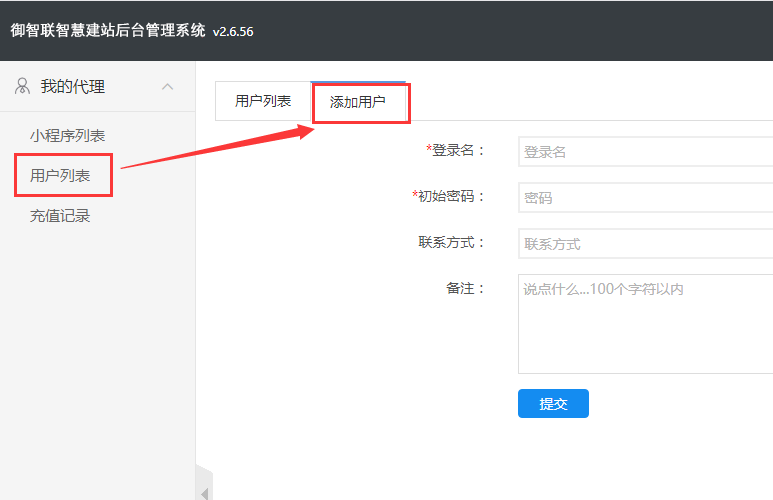Focus the 登录名 input field
The width and height of the screenshot is (773, 500).
coord(645,152)
